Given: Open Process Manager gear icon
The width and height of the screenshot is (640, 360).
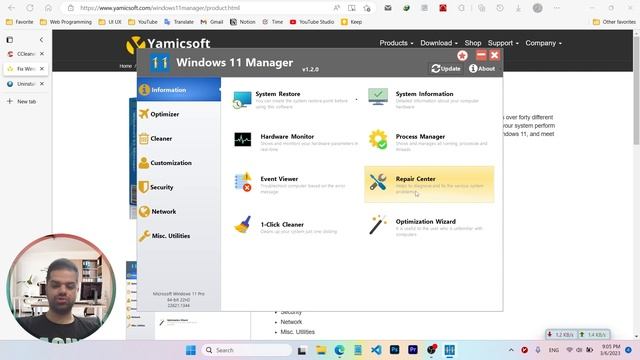Looking at the screenshot, I should (x=378, y=139).
